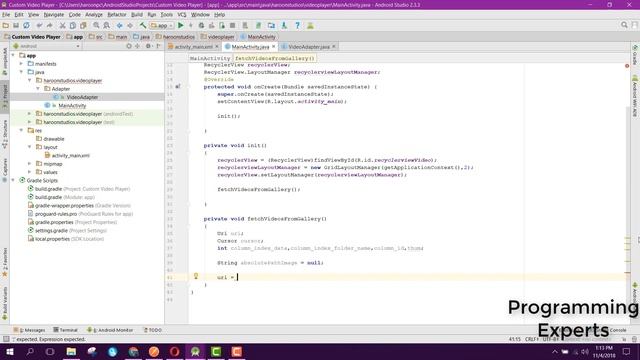This screenshot has height=360, width=640.
Task: Open the TODO tool window
Action: click(x=152, y=330)
